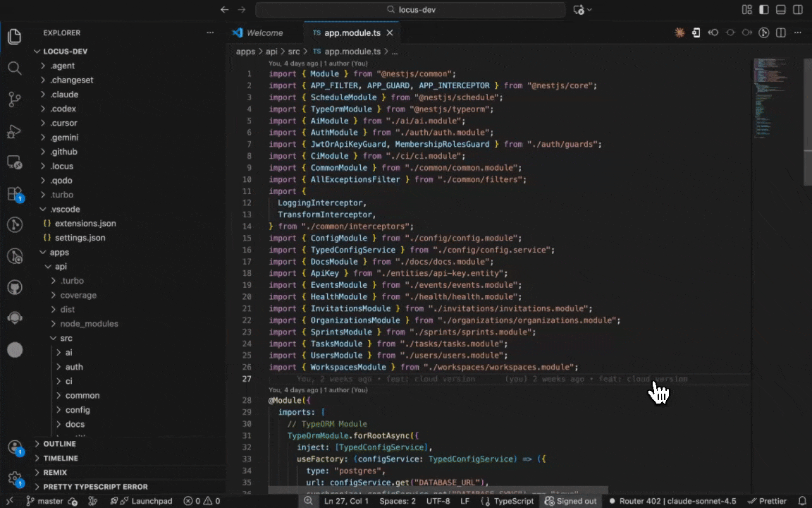Open the GitHub view in the sidebar
The image size is (812, 508).
tap(15, 287)
